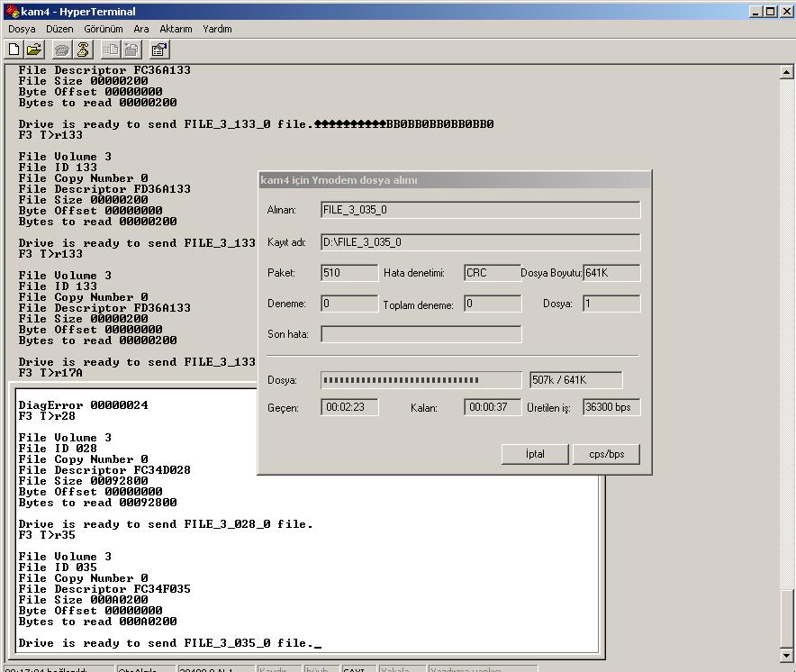Click the Kalan remaining time 00:00:37

point(493,407)
